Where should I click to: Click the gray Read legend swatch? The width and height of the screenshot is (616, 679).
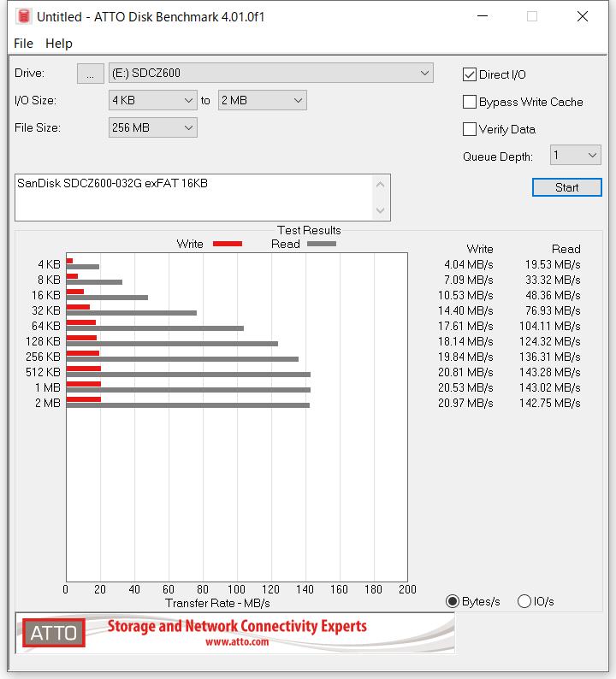tap(322, 244)
